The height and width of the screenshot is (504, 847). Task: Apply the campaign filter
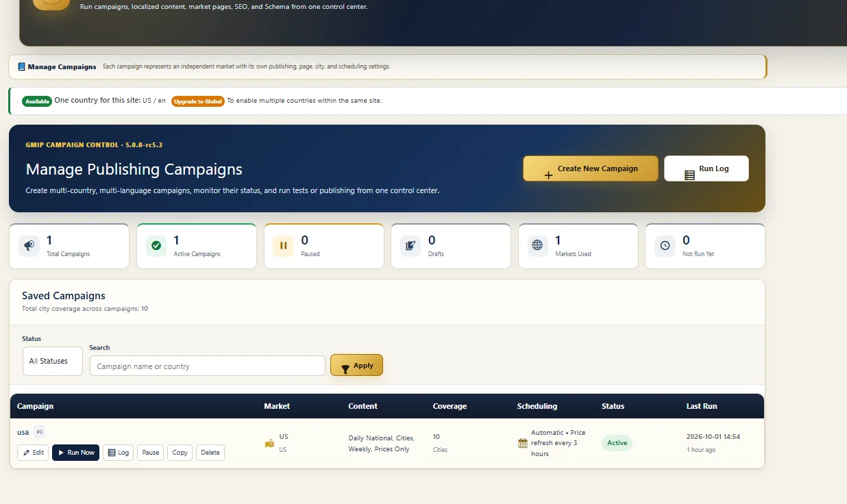point(356,365)
